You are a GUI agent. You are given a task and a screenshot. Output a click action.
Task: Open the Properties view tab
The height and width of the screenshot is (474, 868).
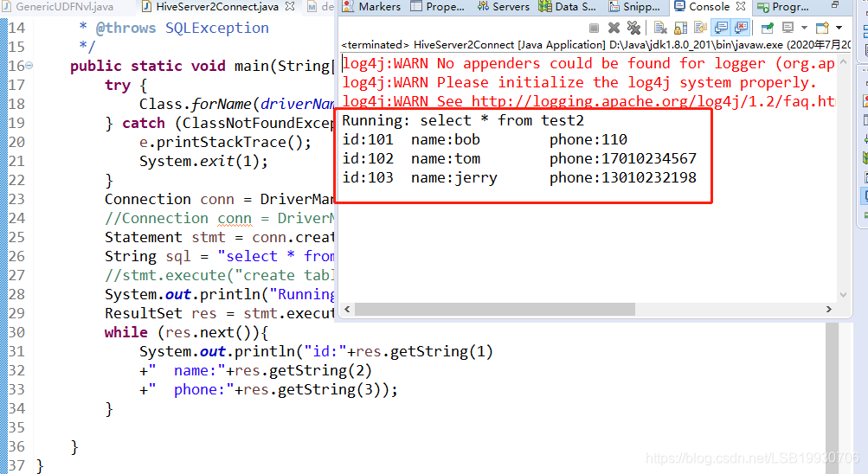click(x=438, y=7)
